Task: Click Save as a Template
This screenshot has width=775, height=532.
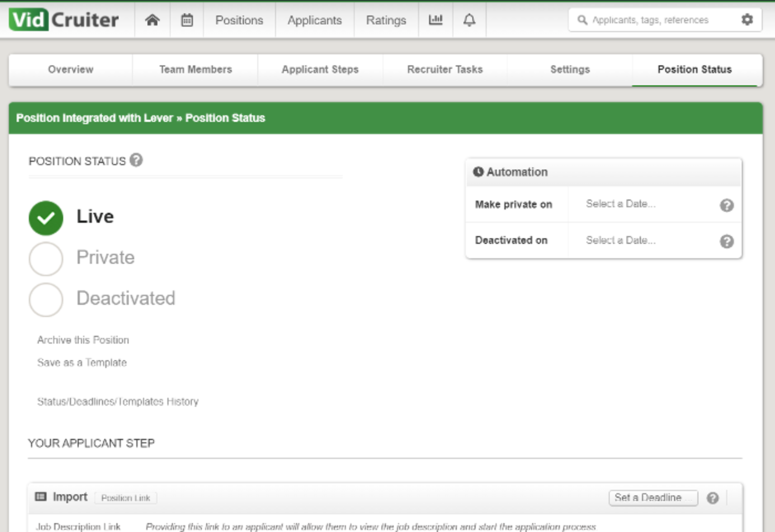Action: (81, 362)
